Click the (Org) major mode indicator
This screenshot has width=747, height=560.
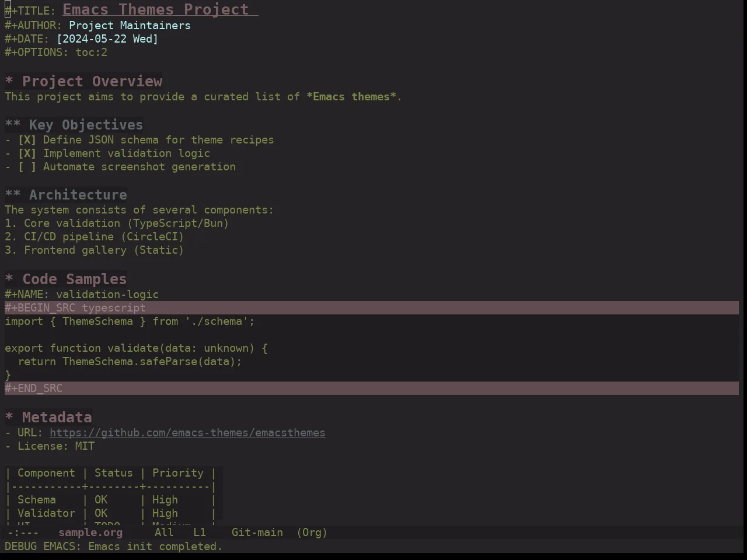[312, 533]
